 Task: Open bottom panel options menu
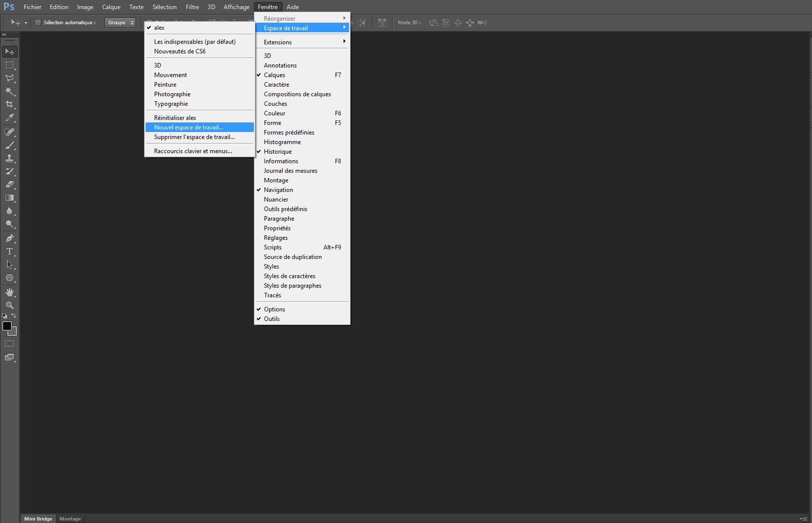(x=803, y=518)
